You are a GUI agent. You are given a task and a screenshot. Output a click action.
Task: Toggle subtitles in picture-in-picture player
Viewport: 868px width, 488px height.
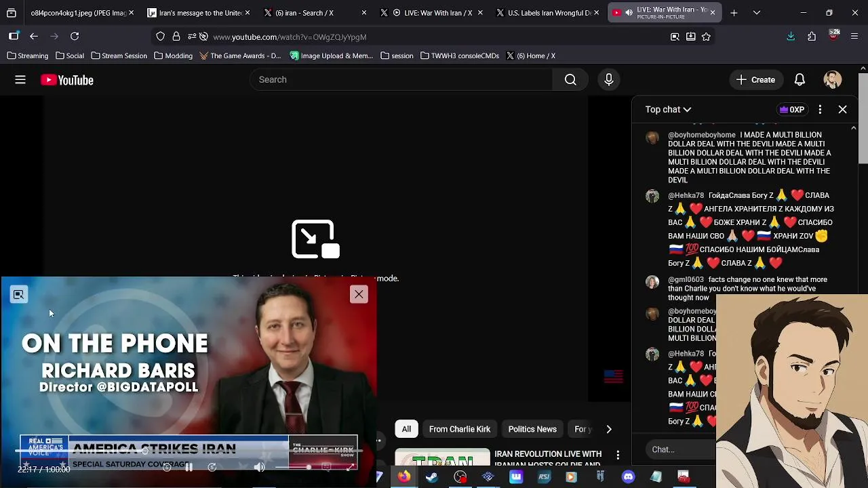pyautogui.click(x=326, y=467)
